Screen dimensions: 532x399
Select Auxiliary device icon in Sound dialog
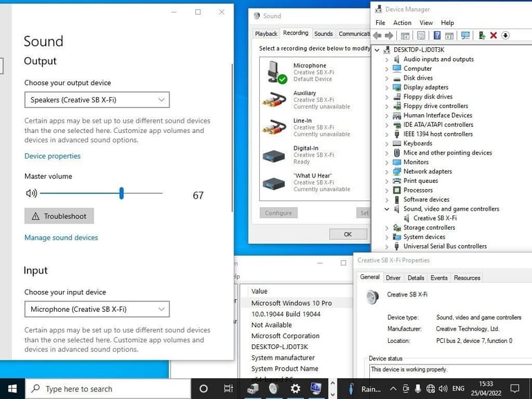pos(274,100)
